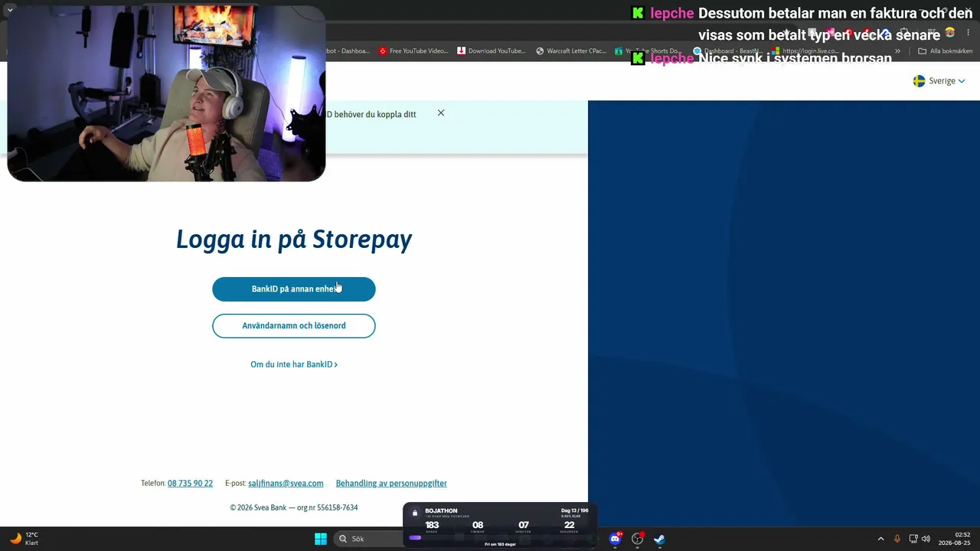This screenshot has height=551, width=980.
Task: Open Discord from the taskbar
Action: 615,539
